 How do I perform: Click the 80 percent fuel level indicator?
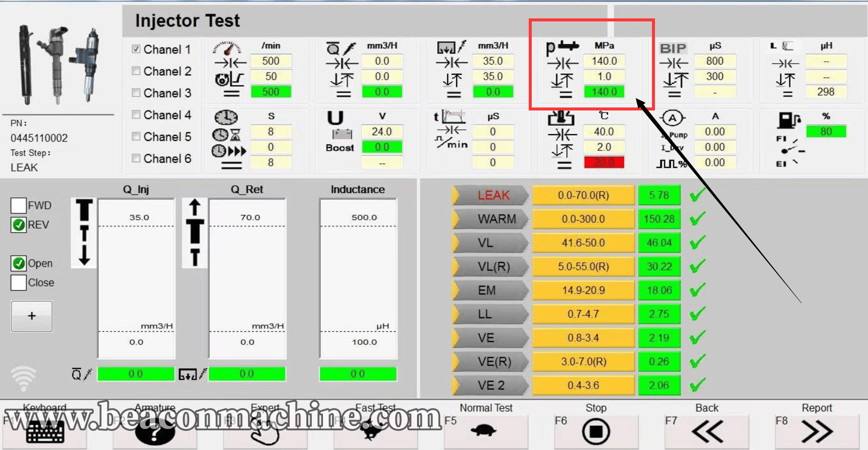click(826, 131)
